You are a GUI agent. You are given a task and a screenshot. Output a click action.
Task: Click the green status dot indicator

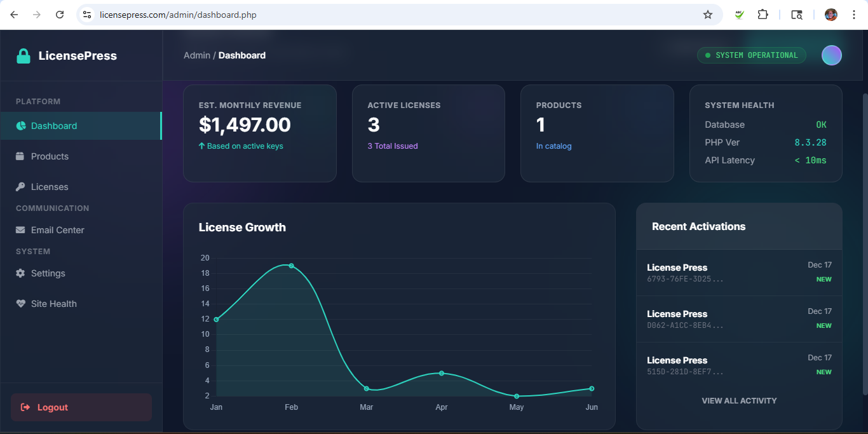coord(707,55)
